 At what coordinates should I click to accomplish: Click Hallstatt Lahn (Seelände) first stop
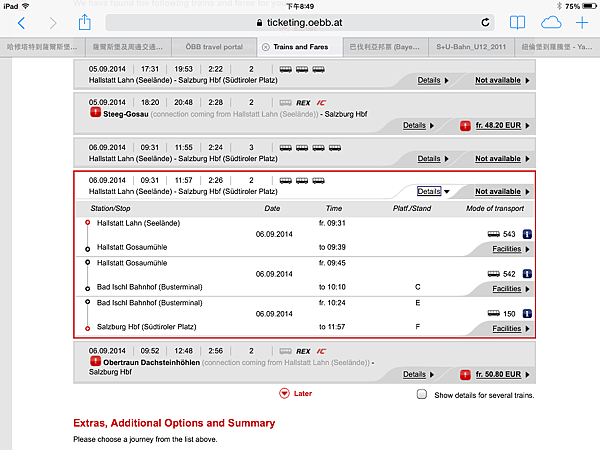coord(138,223)
